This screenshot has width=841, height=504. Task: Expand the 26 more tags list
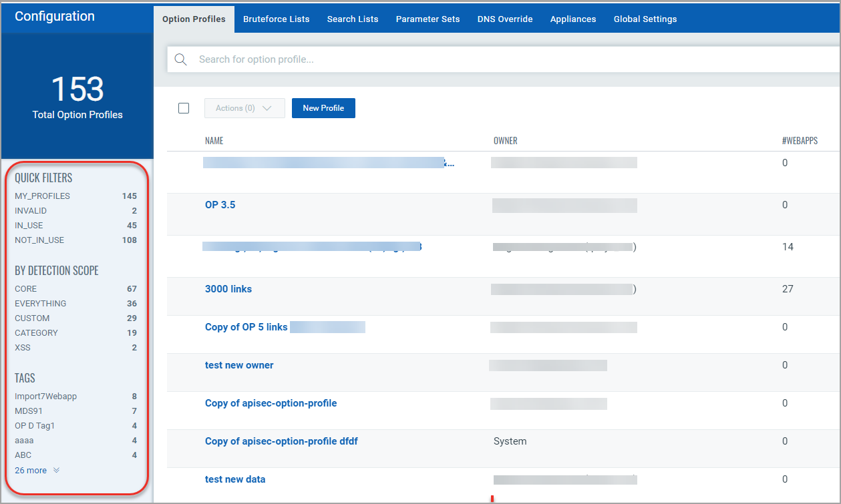tap(31, 471)
